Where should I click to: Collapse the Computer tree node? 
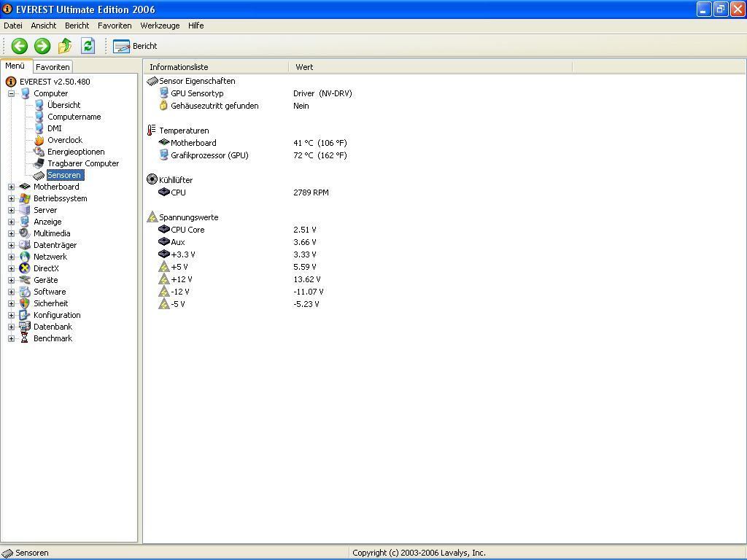pos(11,93)
